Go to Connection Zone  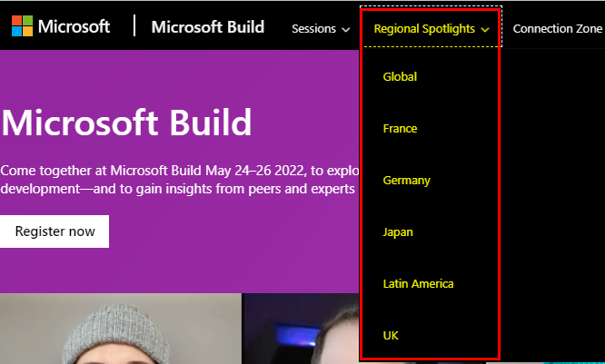coord(557,29)
